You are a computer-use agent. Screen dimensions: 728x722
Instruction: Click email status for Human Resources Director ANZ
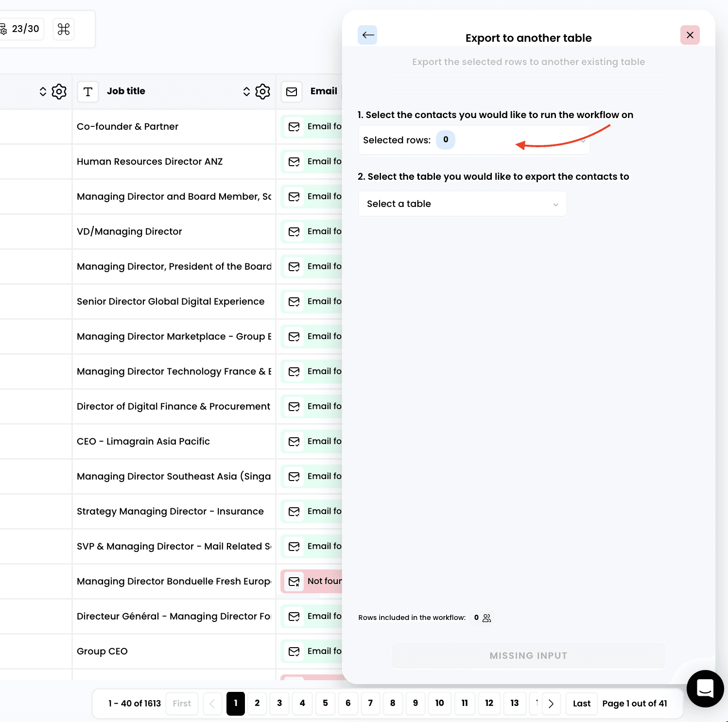point(312,161)
